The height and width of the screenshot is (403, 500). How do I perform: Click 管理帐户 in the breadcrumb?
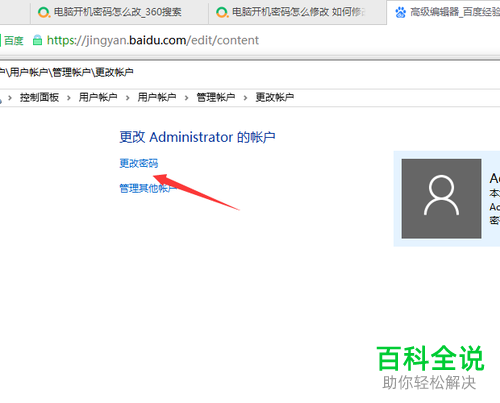click(216, 97)
